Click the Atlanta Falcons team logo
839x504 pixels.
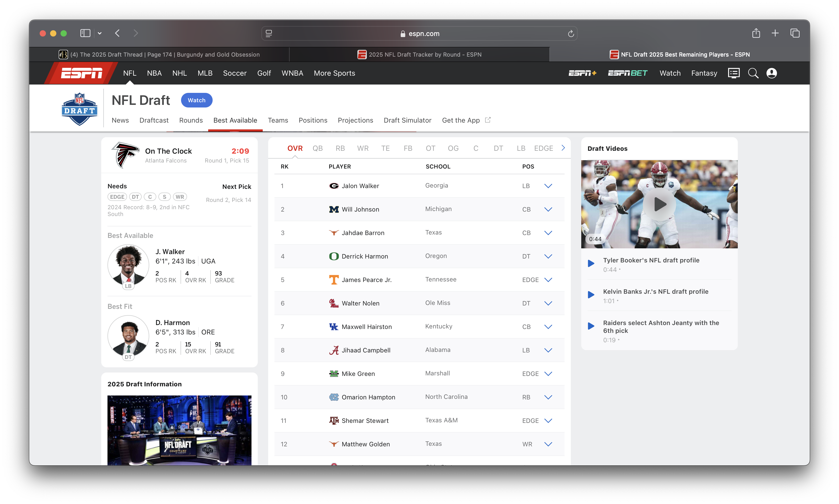click(125, 155)
